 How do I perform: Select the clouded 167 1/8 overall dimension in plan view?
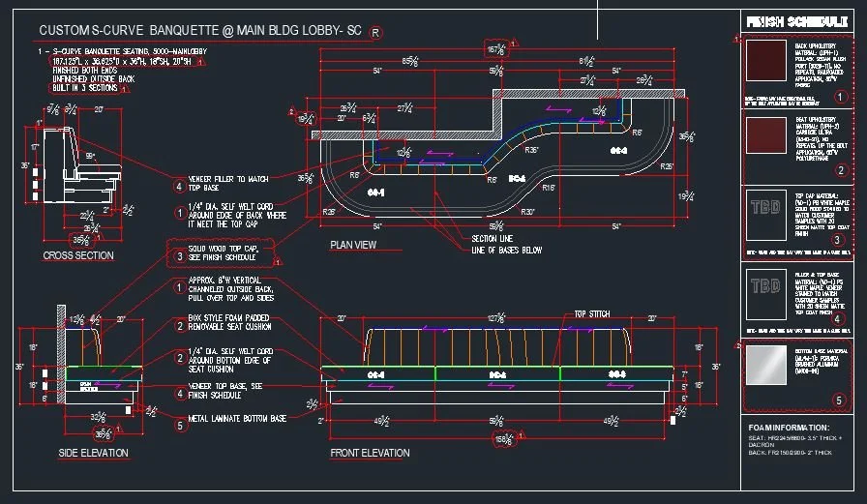point(496,49)
